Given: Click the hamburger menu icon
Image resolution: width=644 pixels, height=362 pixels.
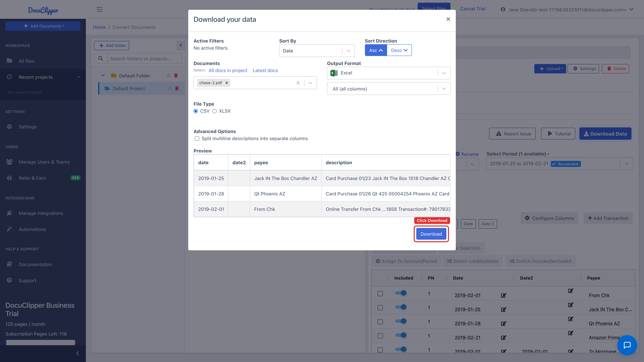Looking at the screenshot, I should (x=99, y=10).
